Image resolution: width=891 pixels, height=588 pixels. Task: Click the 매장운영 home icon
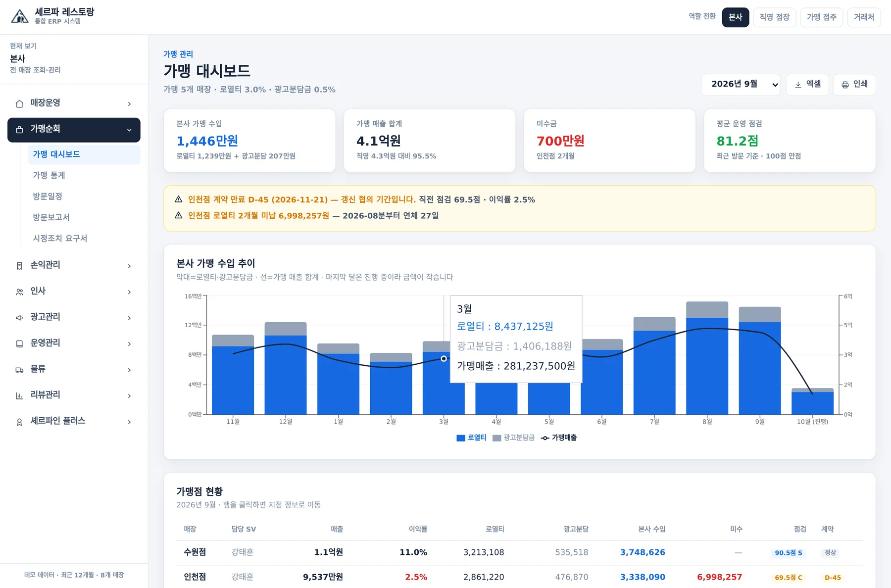click(19, 103)
